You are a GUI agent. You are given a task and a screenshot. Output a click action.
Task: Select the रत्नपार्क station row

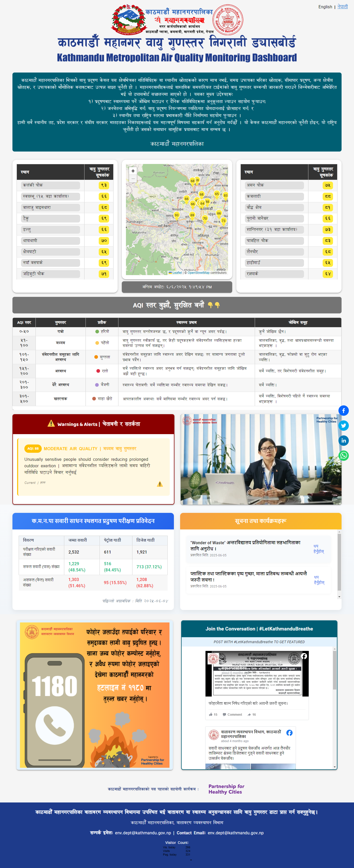(289, 274)
